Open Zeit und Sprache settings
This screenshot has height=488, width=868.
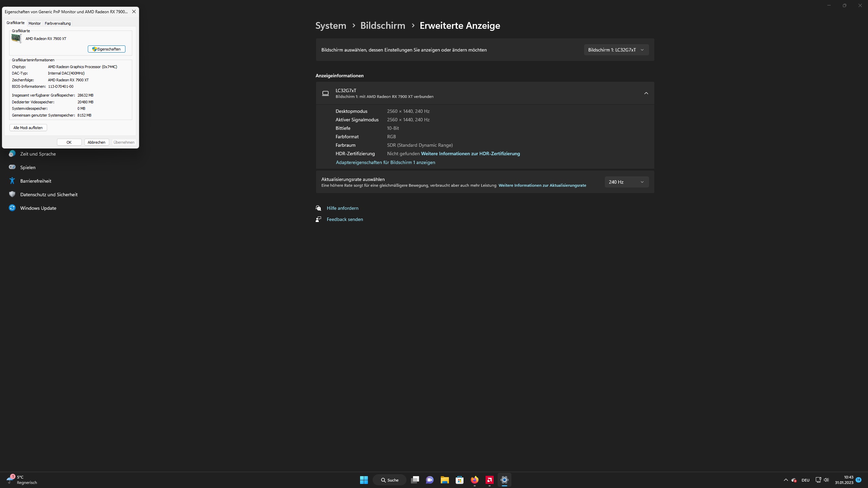38,154
